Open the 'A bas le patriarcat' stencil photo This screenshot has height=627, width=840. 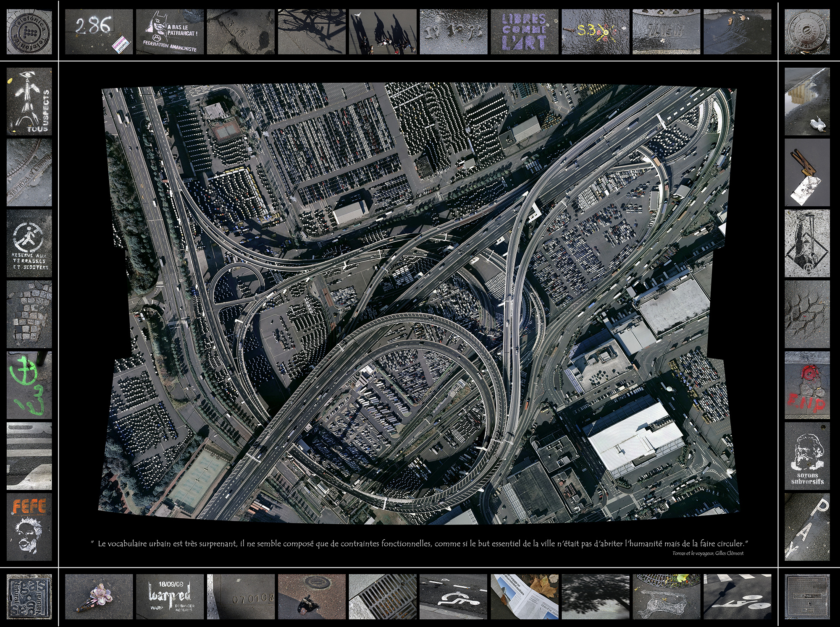tap(170, 32)
